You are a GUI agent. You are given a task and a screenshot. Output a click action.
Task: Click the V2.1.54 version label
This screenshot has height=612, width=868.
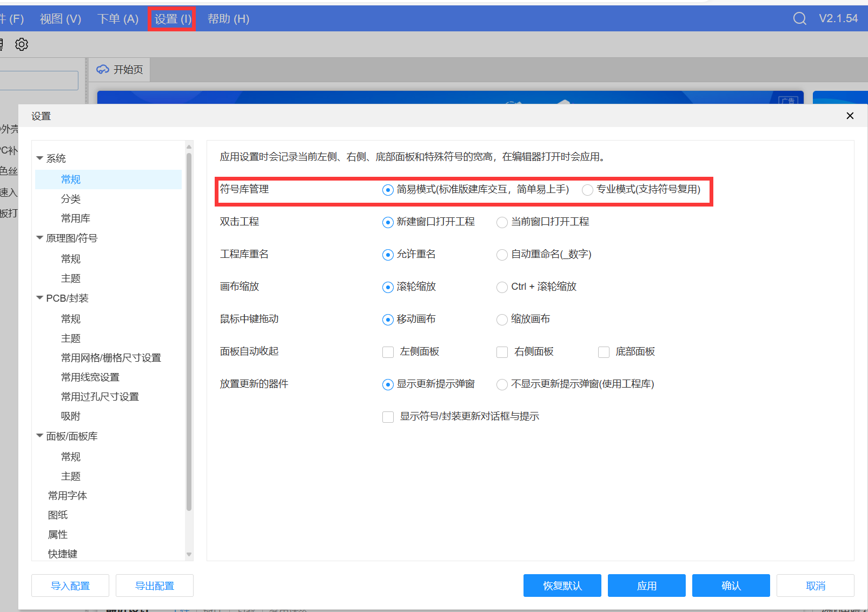838,19
